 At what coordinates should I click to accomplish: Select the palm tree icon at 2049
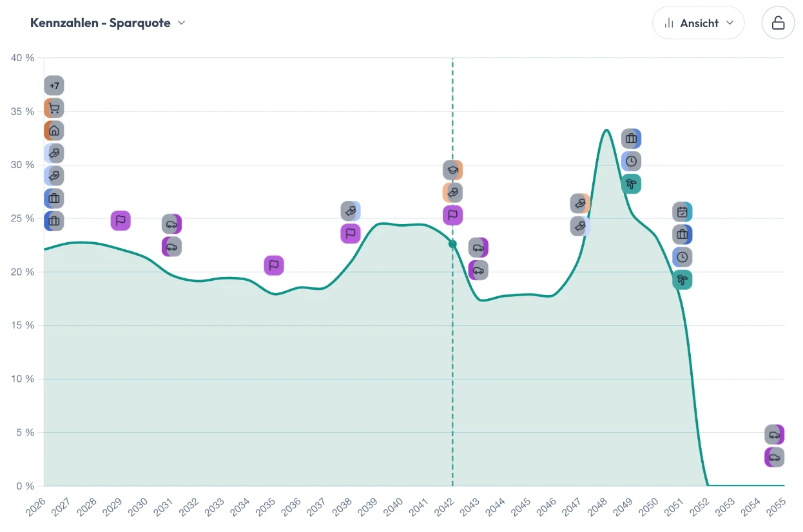632,184
